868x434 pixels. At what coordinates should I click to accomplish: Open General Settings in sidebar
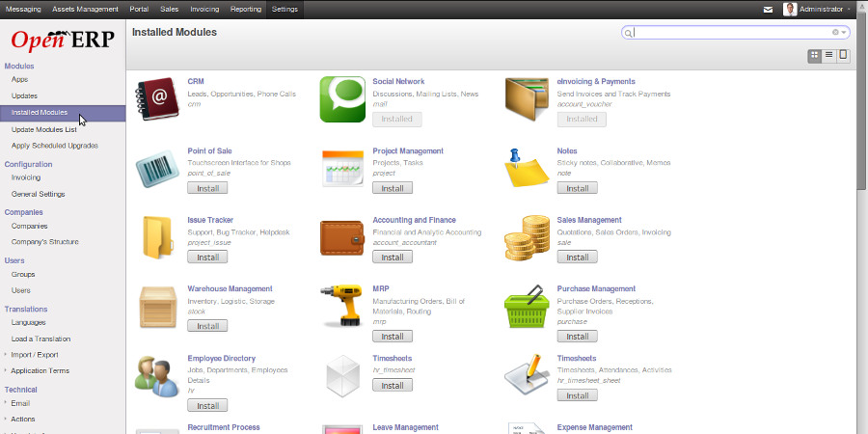coord(39,194)
